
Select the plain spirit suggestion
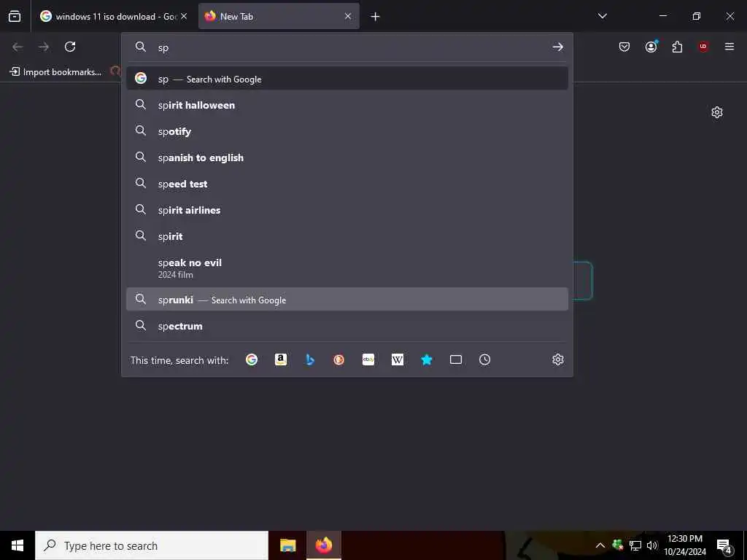coord(347,236)
